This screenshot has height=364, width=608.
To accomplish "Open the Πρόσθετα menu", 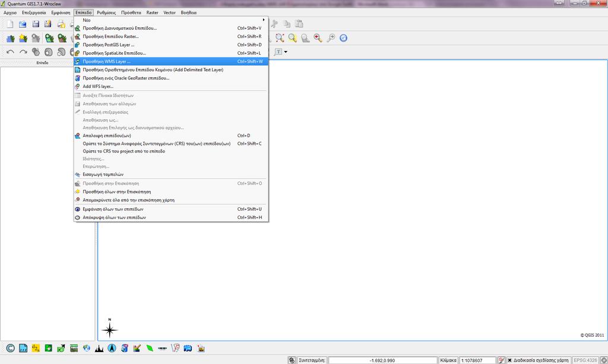I will (131, 12).
